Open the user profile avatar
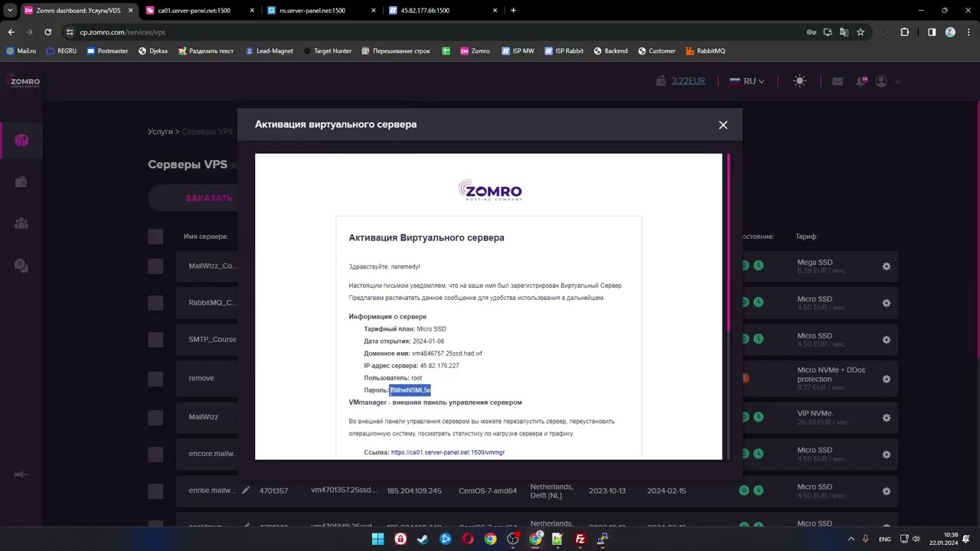 coord(881,81)
